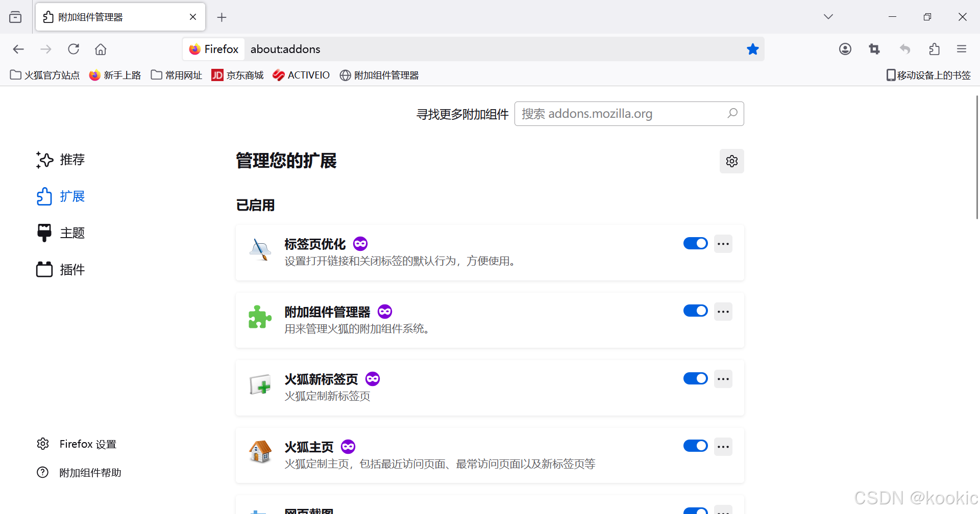
Task: Expand the list all tabs chevron
Action: pos(828,17)
